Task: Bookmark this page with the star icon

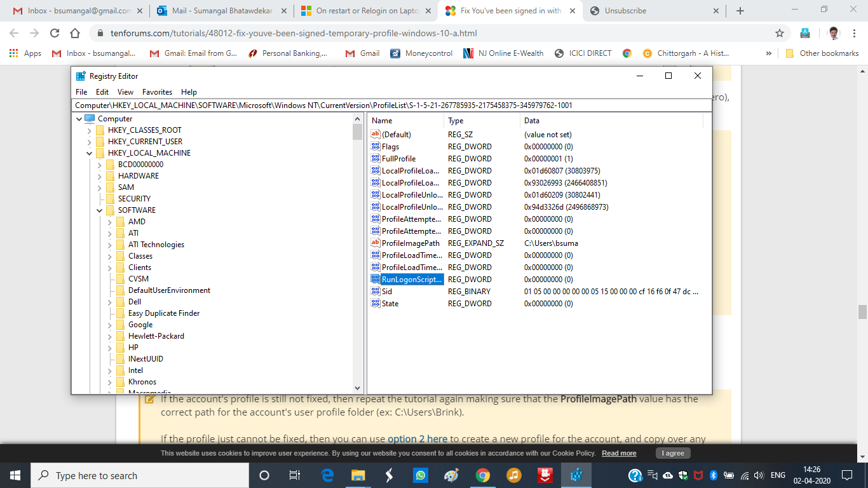Action: point(780,33)
